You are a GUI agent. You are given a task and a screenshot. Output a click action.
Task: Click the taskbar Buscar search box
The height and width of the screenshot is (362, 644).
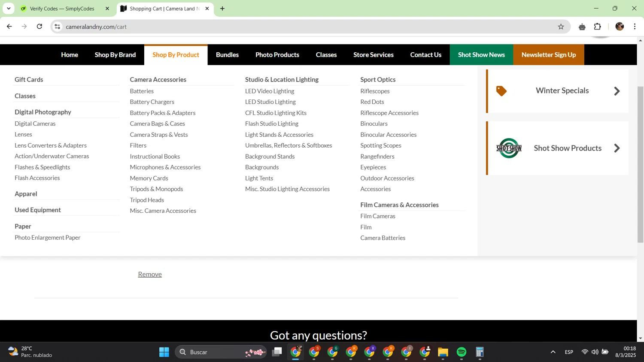[x=221, y=352]
